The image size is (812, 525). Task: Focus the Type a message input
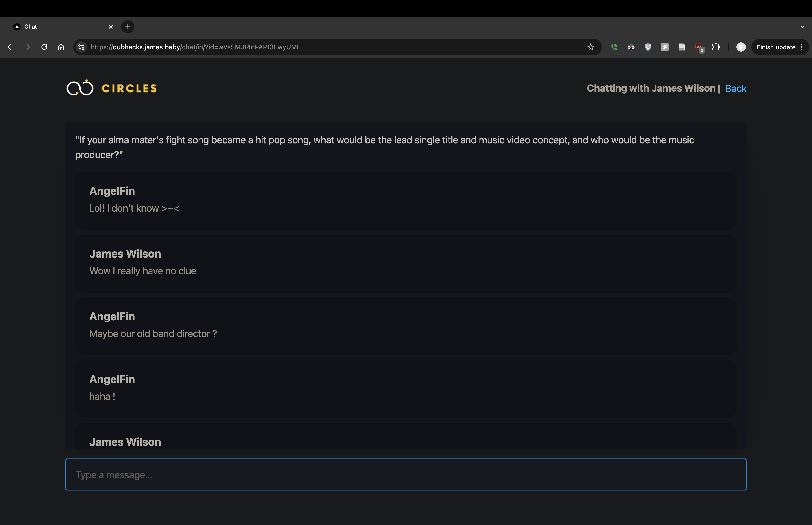click(406, 474)
